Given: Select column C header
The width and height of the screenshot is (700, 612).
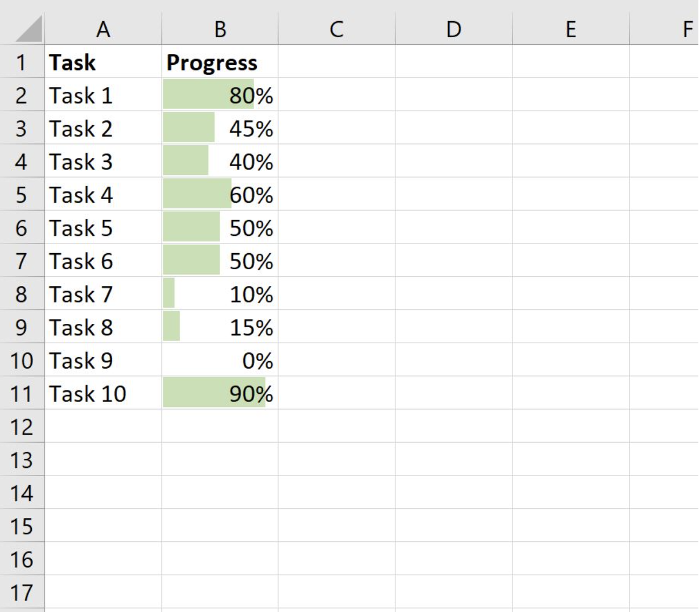Looking at the screenshot, I should pyautogui.click(x=337, y=29).
